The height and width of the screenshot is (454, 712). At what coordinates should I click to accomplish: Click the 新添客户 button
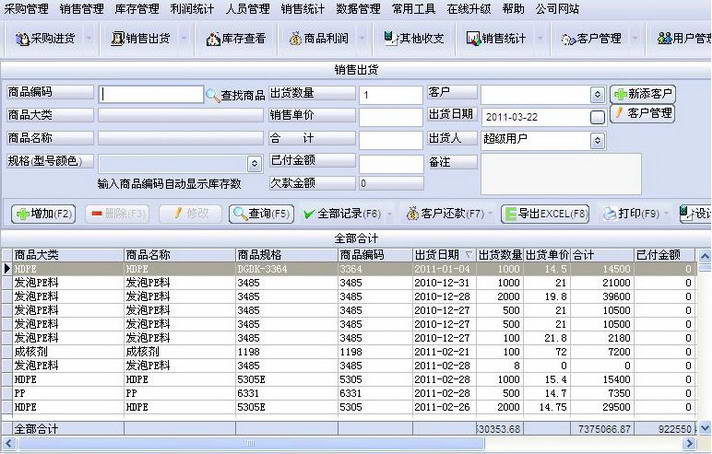[643, 94]
